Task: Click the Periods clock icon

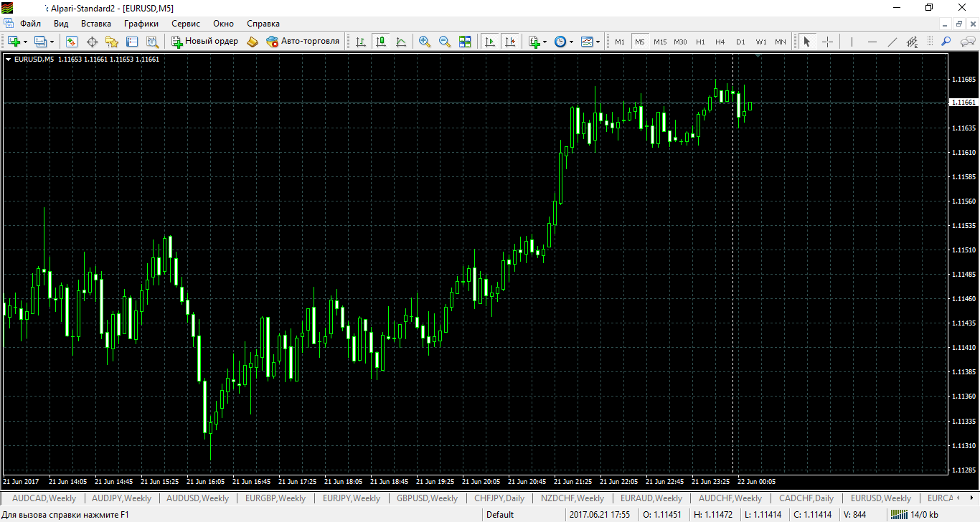Action: point(560,42)
